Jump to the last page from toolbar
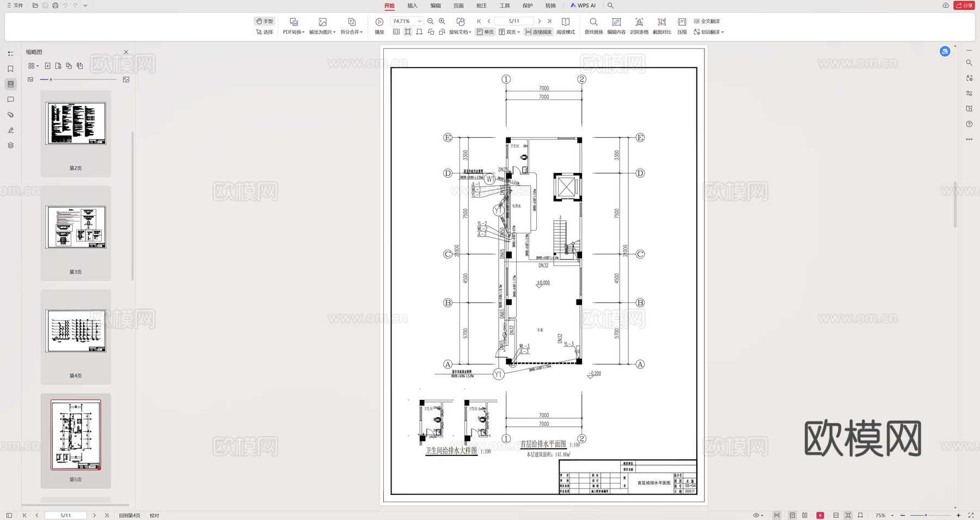Screen dimensions: 980x520 tap(549, 21)
